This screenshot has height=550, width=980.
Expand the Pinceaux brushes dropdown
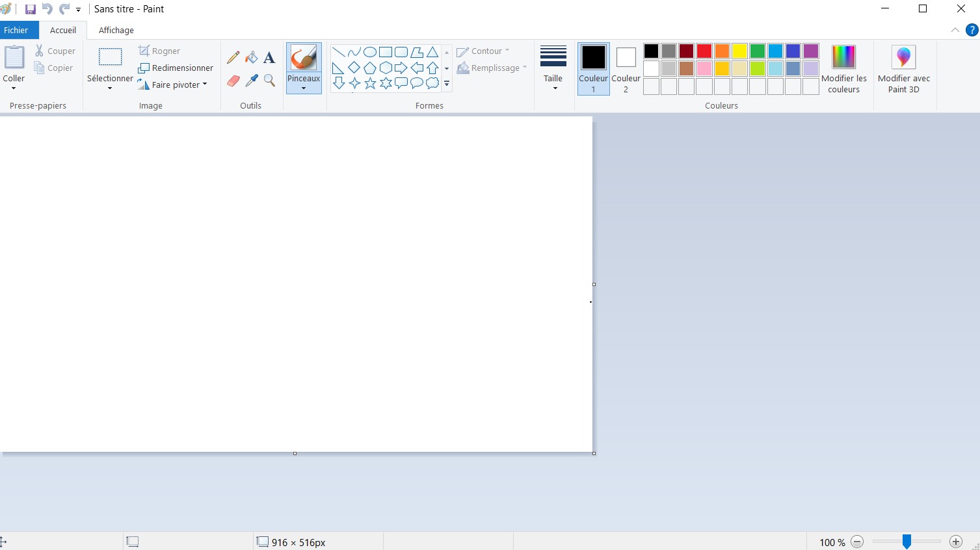(x=304, y=87)
